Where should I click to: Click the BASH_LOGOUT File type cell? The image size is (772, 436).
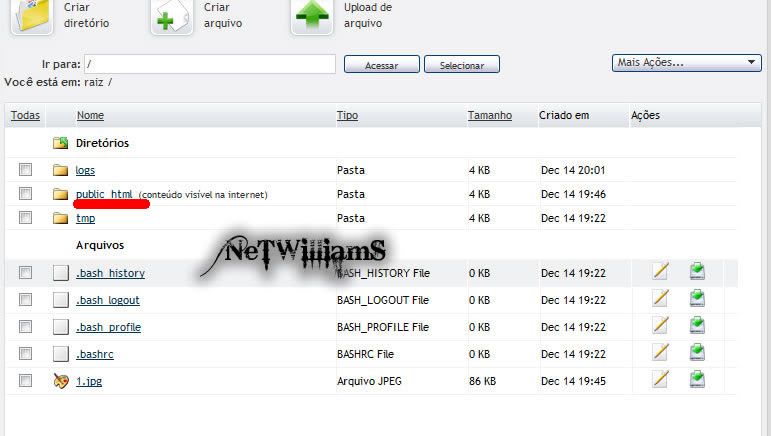(383, 300)
